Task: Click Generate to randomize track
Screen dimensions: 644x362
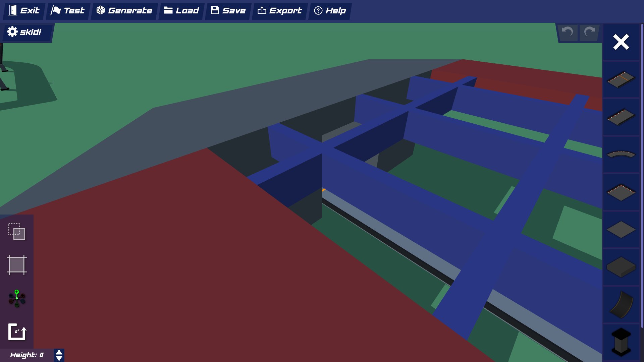Action: pos(124,11)
